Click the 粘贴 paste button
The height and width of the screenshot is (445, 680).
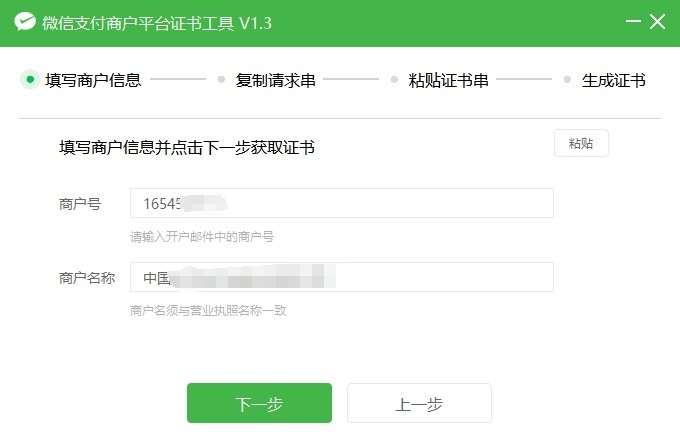(x=581, y=143)
